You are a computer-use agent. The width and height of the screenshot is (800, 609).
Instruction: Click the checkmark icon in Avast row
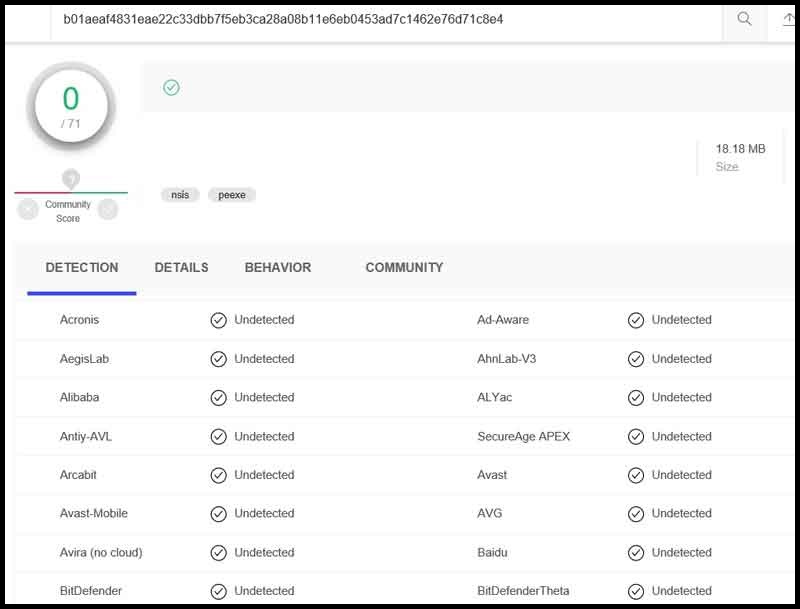[x=636, y=475]
